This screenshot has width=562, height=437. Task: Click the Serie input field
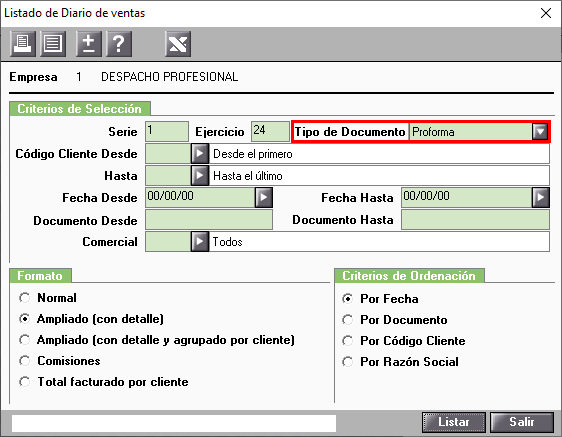pyautogui.click(x=167, y=131)
